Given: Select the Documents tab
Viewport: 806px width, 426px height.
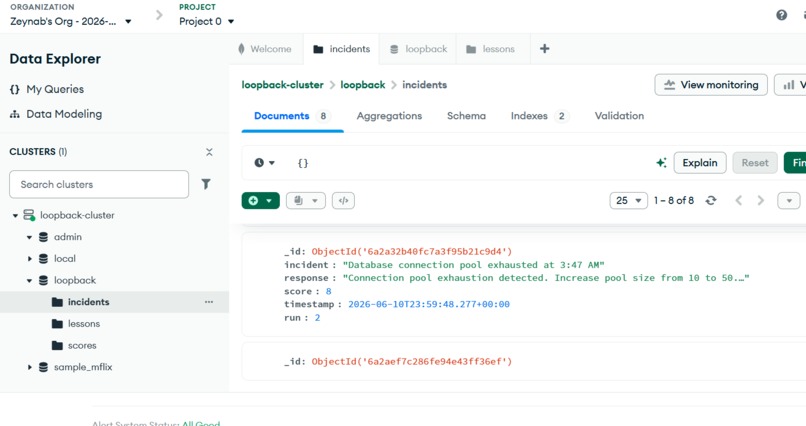Looking at the screenshot, I should [x=292, y=116].
